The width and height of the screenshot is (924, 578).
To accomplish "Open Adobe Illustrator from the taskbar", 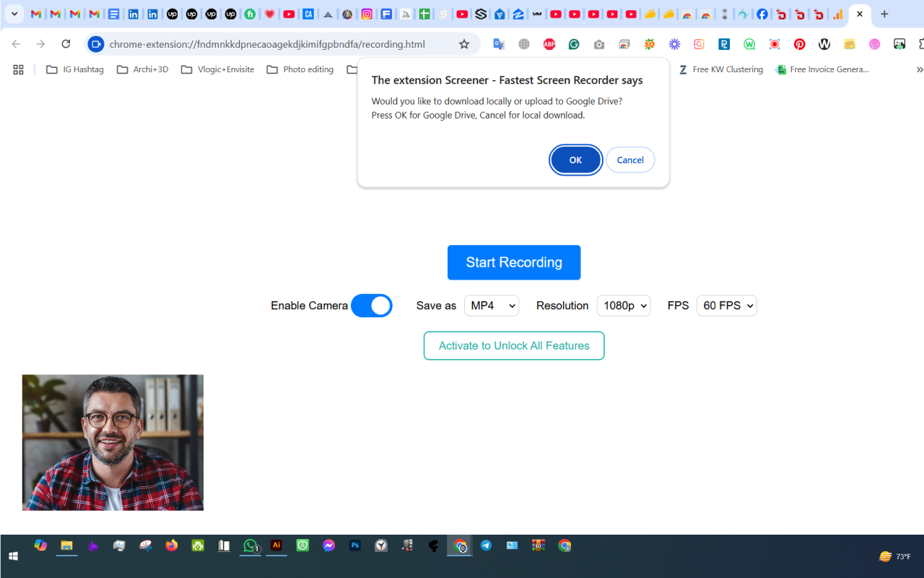I will pos(276,546).
